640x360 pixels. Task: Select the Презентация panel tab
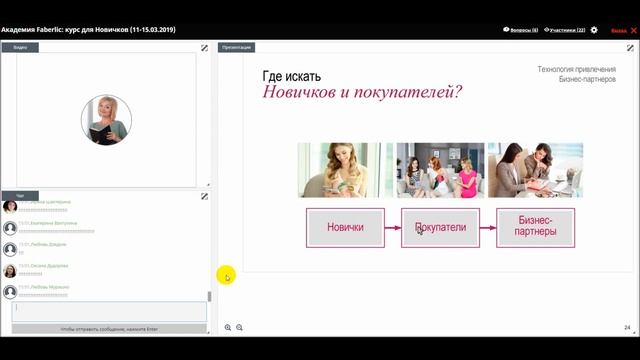click(x=236, y=47)
